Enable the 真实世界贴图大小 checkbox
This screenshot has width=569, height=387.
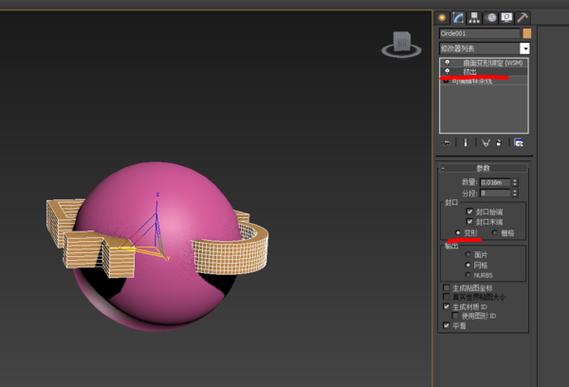point(446,297)
